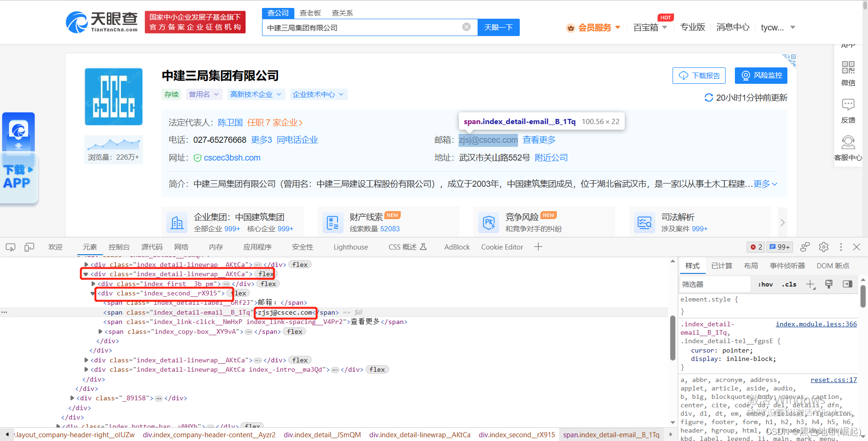Switch to the 控制台 DevTools tab
Viewport: 868px width, 441px height.
pyautogui.click(x=119, y=247)
